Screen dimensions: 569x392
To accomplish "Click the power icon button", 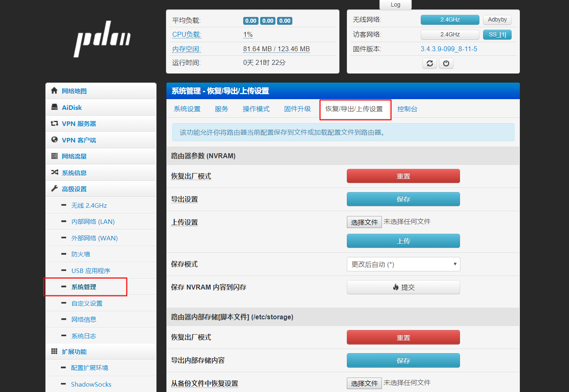I will pos(446,63).
